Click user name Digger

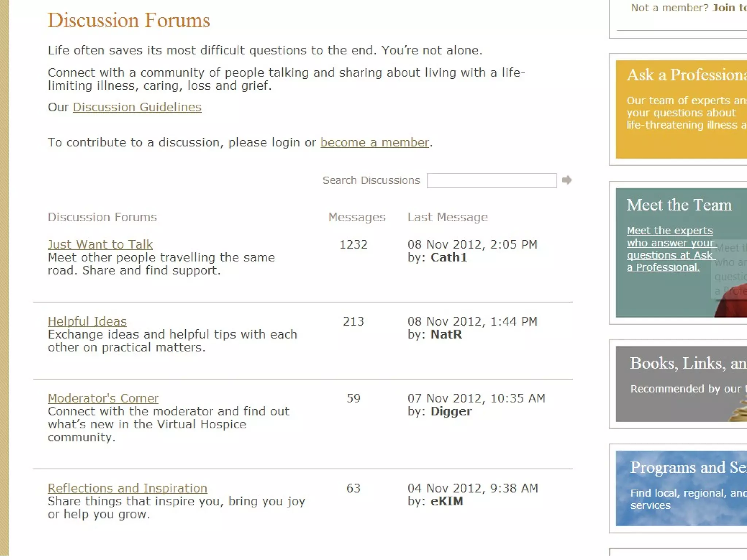pos(451,412)
